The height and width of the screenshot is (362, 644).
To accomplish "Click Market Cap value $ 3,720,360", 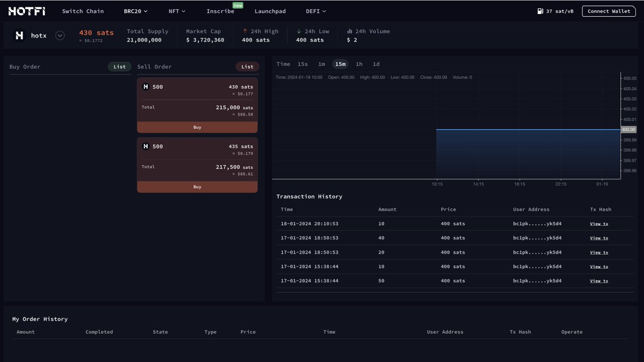I will click(x=205, y=40).
